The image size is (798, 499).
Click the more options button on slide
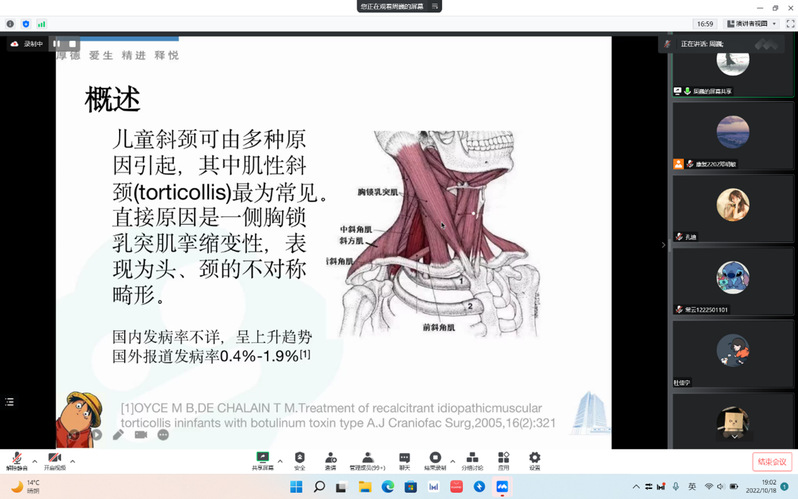(x=163, y=434)
